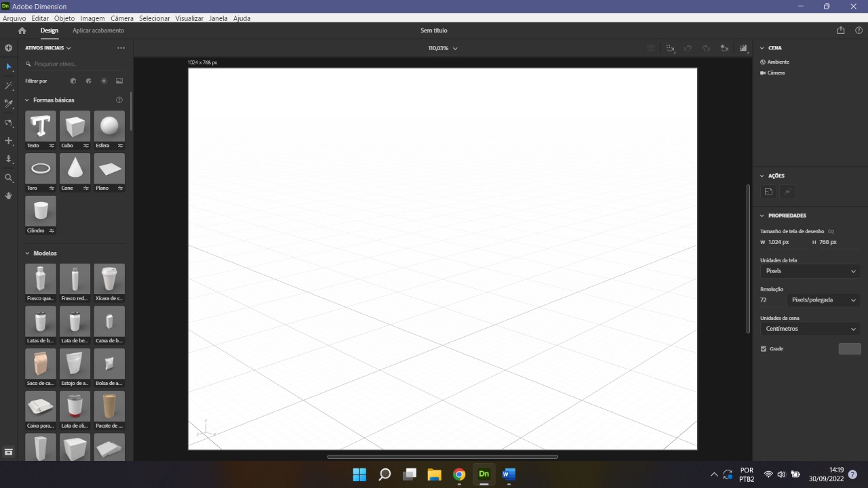Click the link icon for canvas size
Image resolution: width=868 pixels, height=488 pixels.
click(831, 232)
